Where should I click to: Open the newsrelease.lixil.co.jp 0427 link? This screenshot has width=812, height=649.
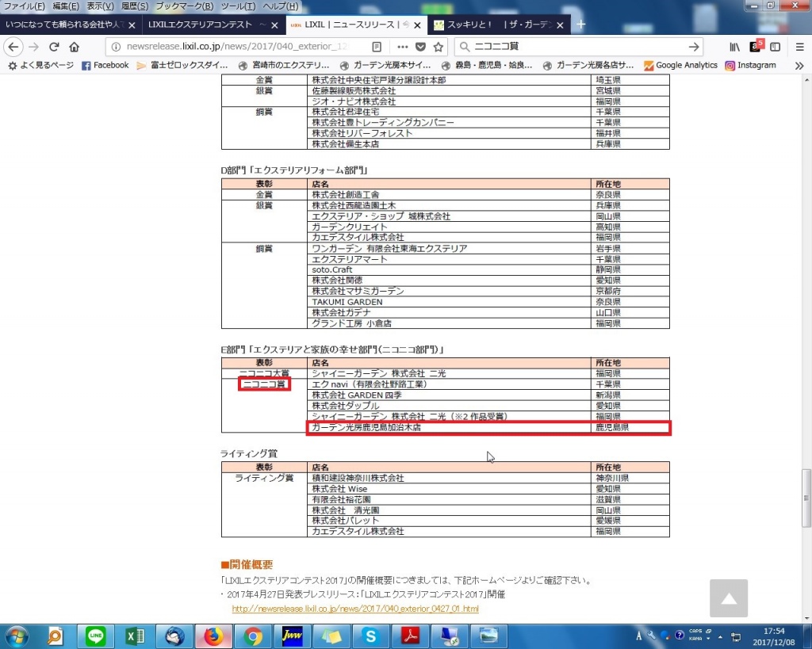point(355,609)
